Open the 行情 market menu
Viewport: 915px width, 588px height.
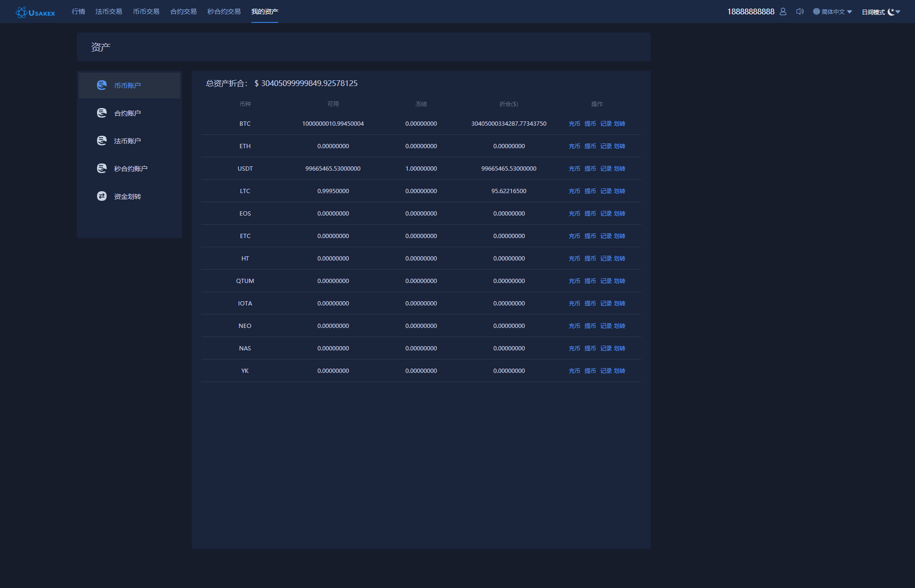pos(78,11)
